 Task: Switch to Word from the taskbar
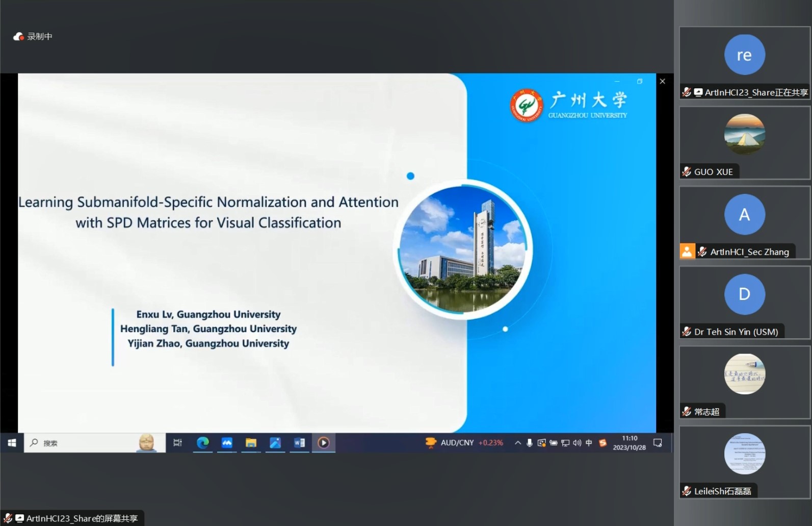tap(299, 443)
